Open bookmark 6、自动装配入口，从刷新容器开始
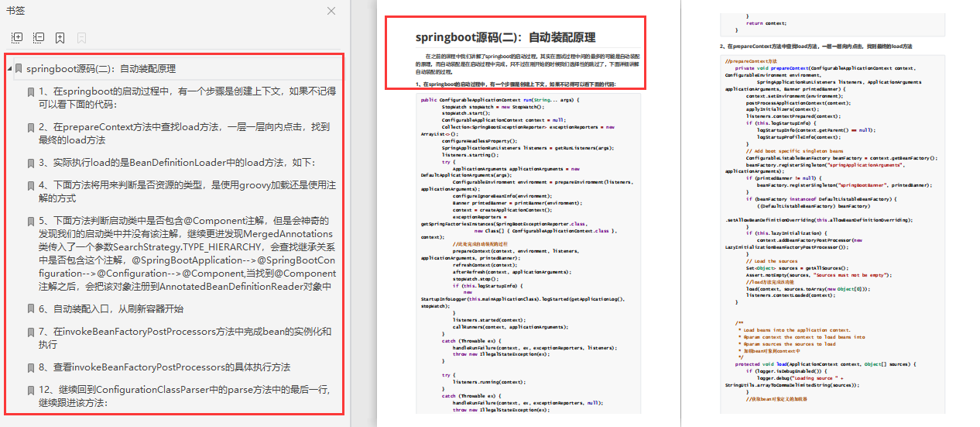Image resolution: width=980 pixels, height=427 pixels. [111, 308]
